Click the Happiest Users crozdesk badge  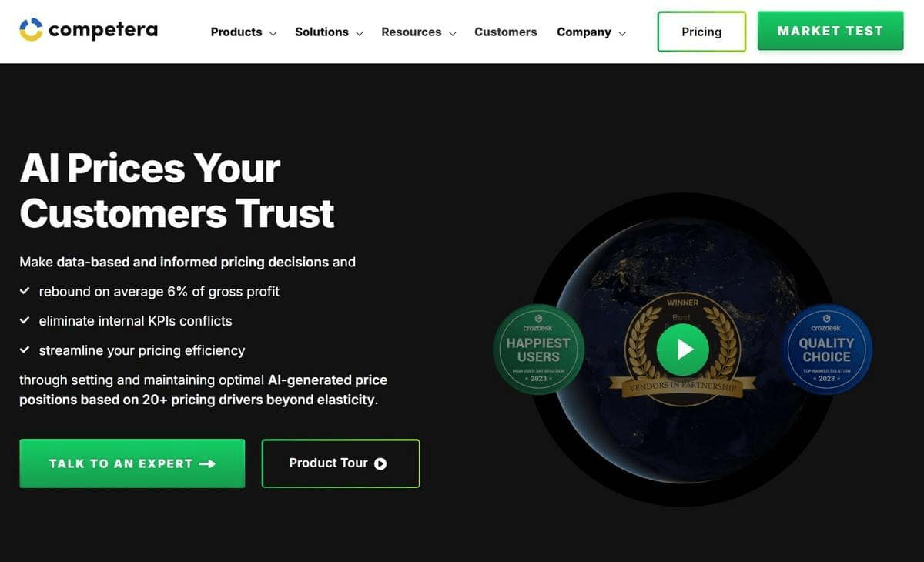tap(538, 349)
